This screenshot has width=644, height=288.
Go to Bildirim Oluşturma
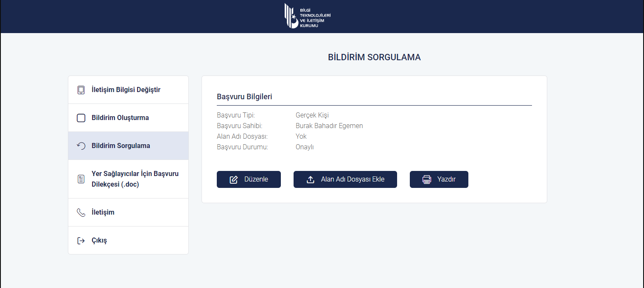128,118
